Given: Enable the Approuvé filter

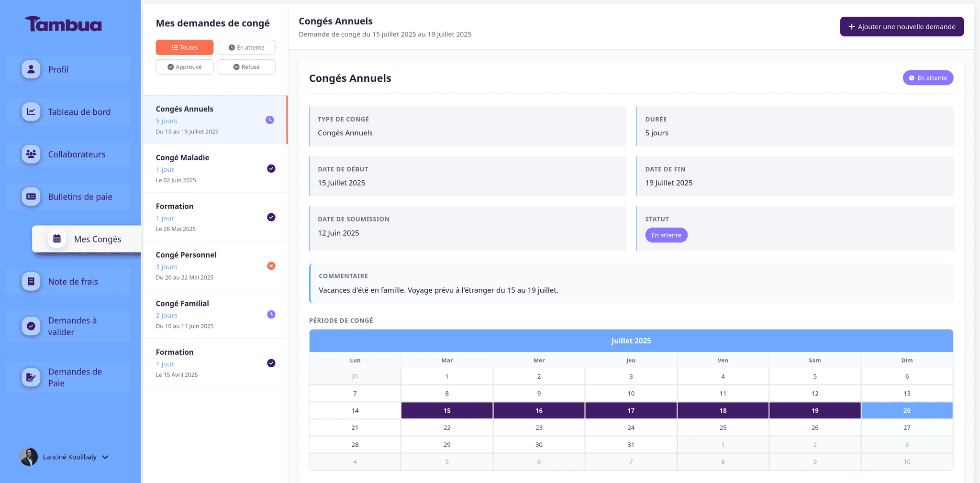Looking at the screenshot, I should pos(184,66).
